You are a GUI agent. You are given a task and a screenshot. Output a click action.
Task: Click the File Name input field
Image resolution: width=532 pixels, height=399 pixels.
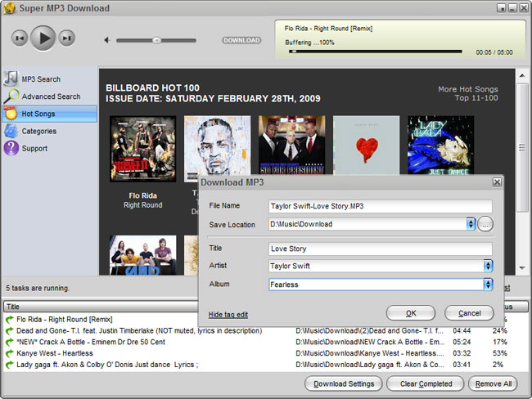[x=381, y=206]
